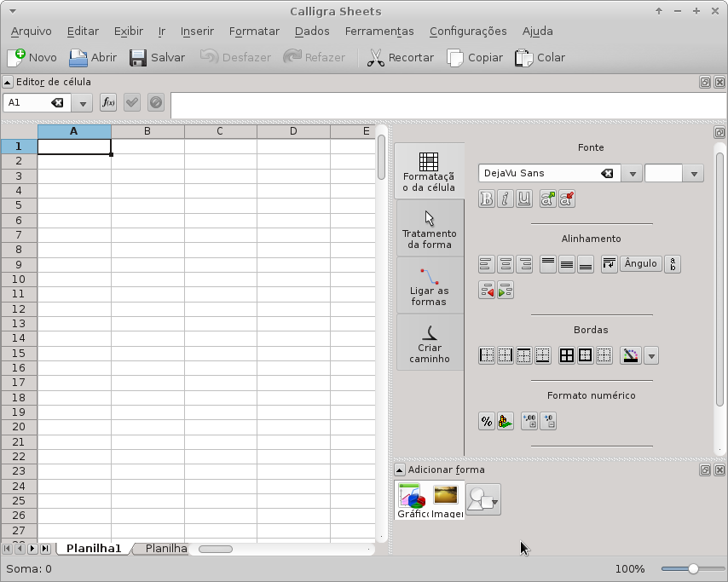This screenshot has height=582, width=728.
Task: Open font family dropdown arrow
Action: (632, 174)
